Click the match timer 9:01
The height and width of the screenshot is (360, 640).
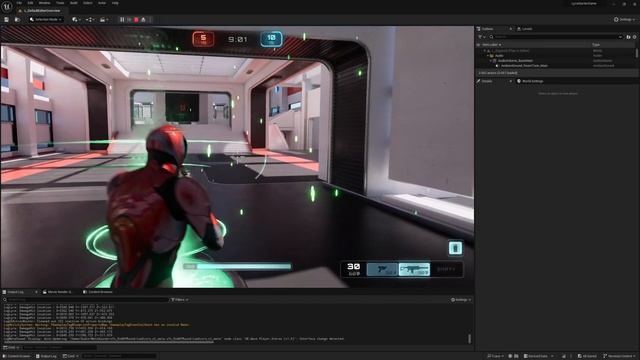238,39
